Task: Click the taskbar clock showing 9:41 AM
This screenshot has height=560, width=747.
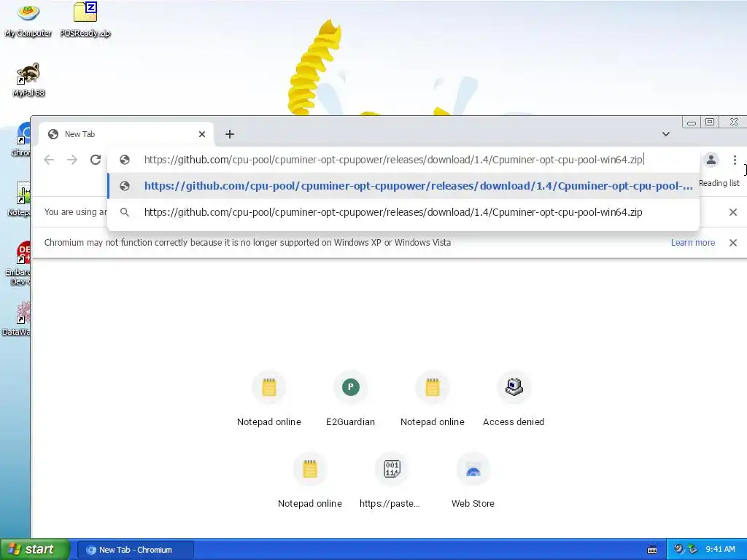Action: point(720,550)
